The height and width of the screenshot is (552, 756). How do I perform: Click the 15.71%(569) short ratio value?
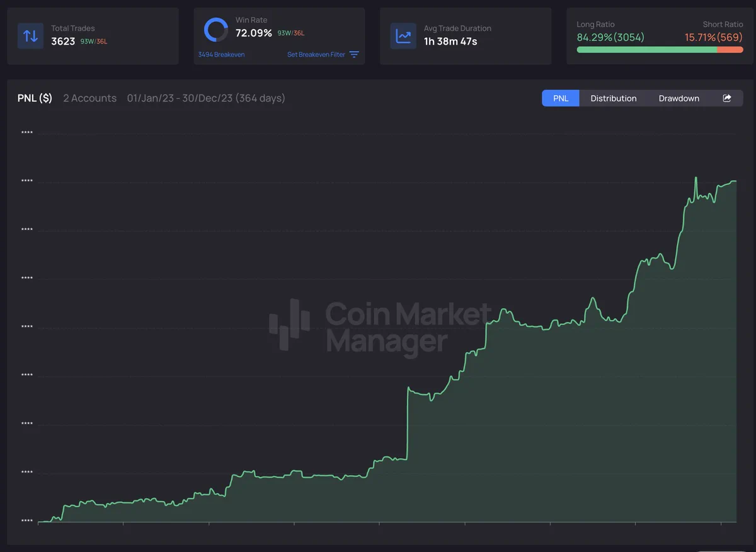point(714,37)
